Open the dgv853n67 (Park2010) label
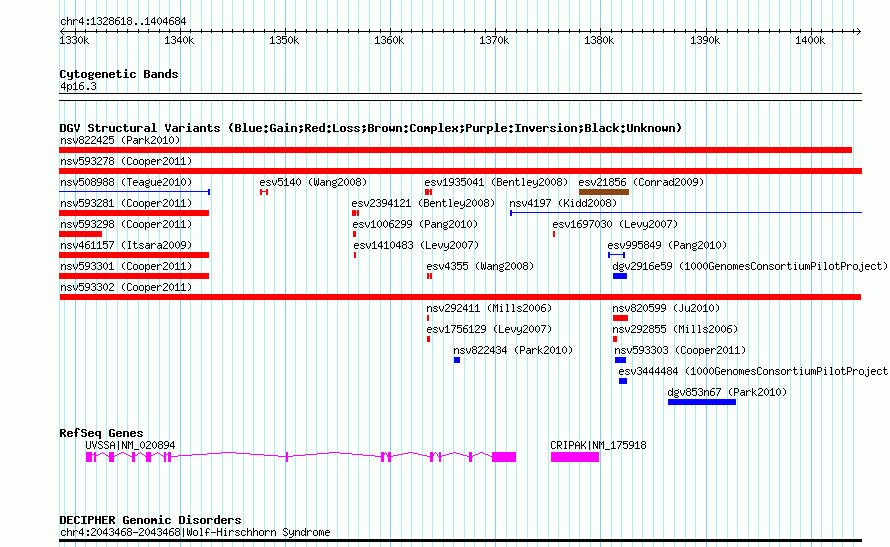The height and width of the screenshot is (547, 890). [x=727, y=392]
